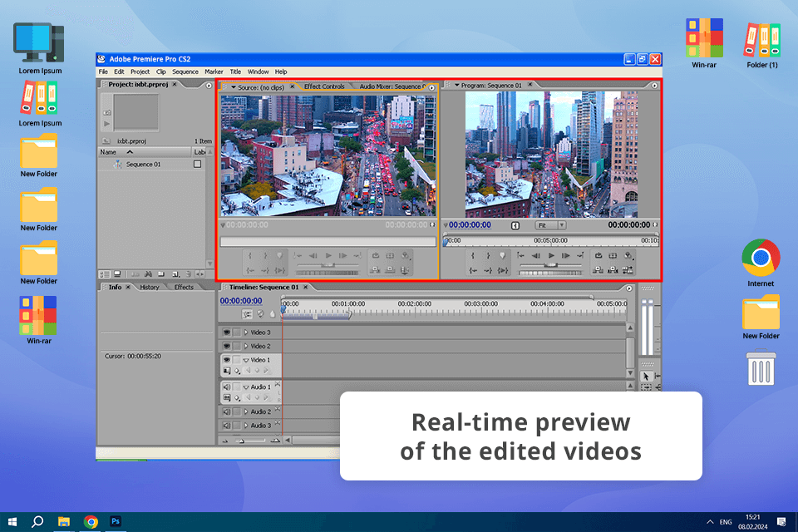Expand the Video 2 track
The height and width of the screenshot is (532, 798).
coord(246,346)
